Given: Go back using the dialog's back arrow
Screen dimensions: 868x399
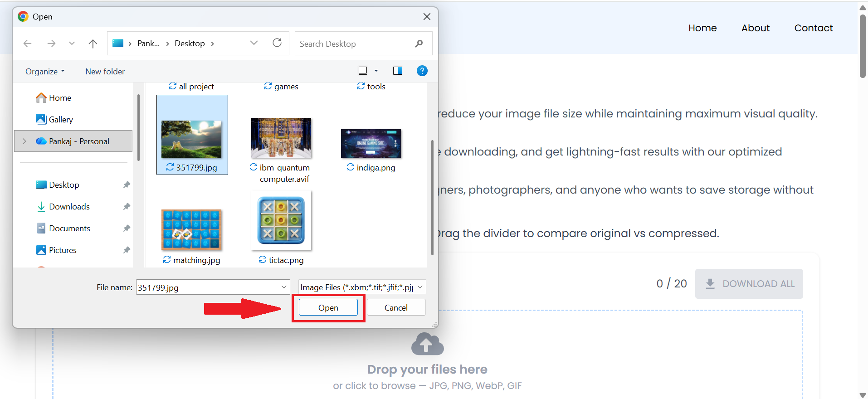Looking at the screenshot, I should coord(27,44).
